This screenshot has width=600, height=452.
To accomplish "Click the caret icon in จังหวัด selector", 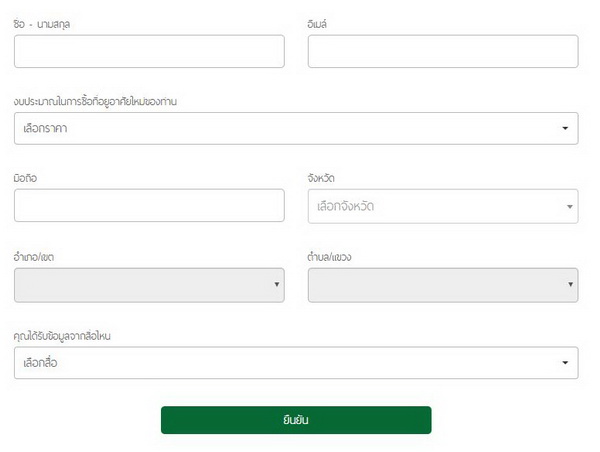I will [569, 207].
